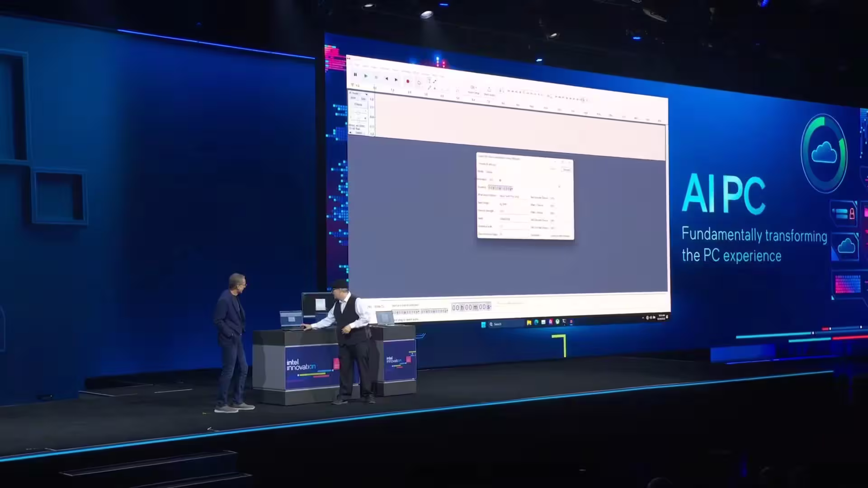The width and height of the screenshot is (868, 488).
Task: Toggle the Loop button in transport toolbar
Action: click(x=419, y=83)
